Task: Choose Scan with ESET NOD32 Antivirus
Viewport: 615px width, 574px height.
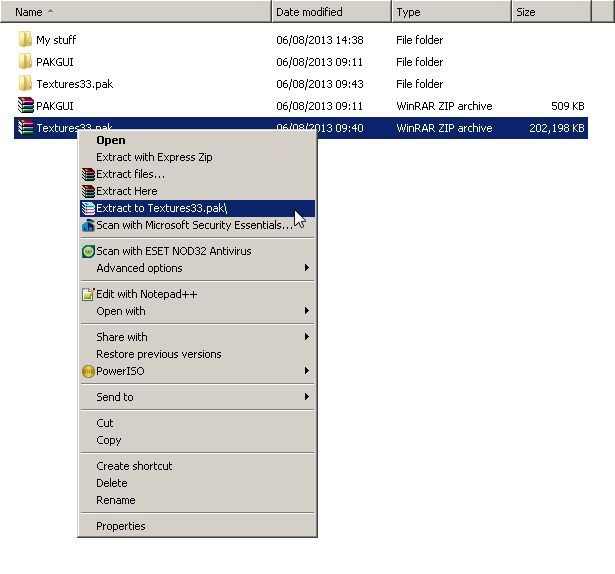Action: pyautogui.click(x=197, y=251)
